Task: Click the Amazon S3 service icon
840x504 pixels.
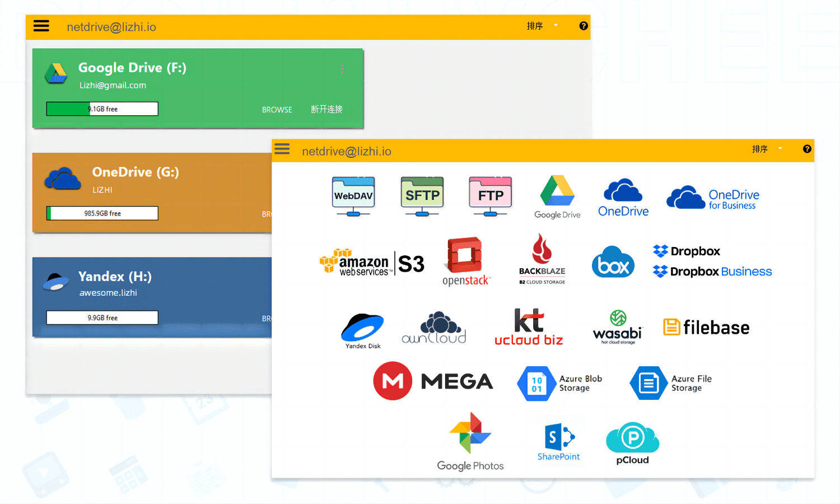Action: [371, 262]
